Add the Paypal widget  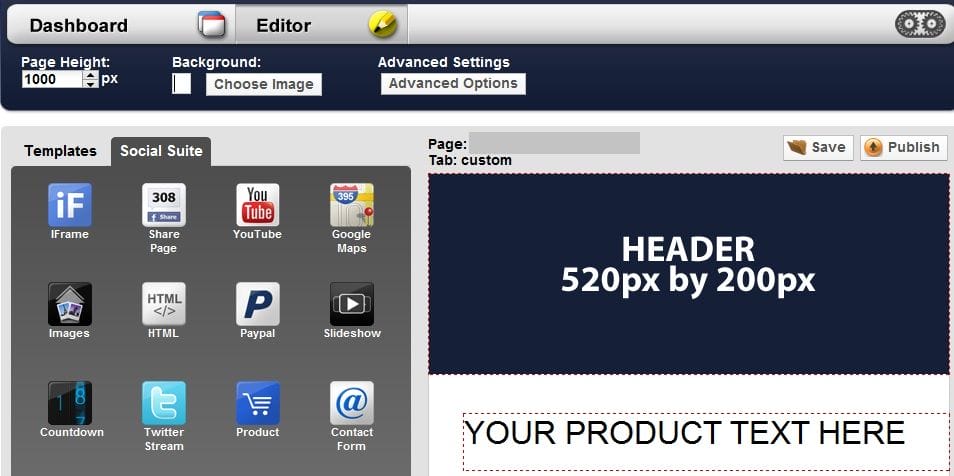(257, 304)
